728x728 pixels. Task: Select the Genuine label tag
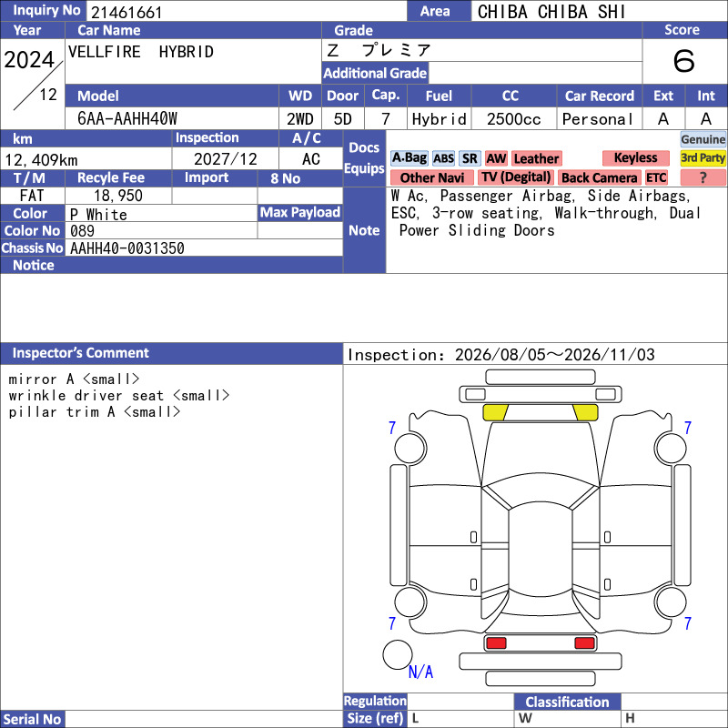tap(703, 139)
